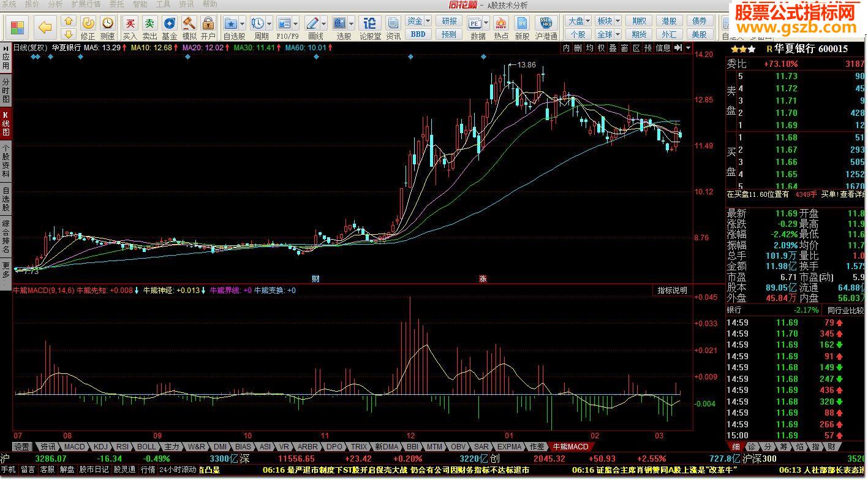Toggle the 删 chart option
Viewport: 868px width, 480px height.
[578, 48]
